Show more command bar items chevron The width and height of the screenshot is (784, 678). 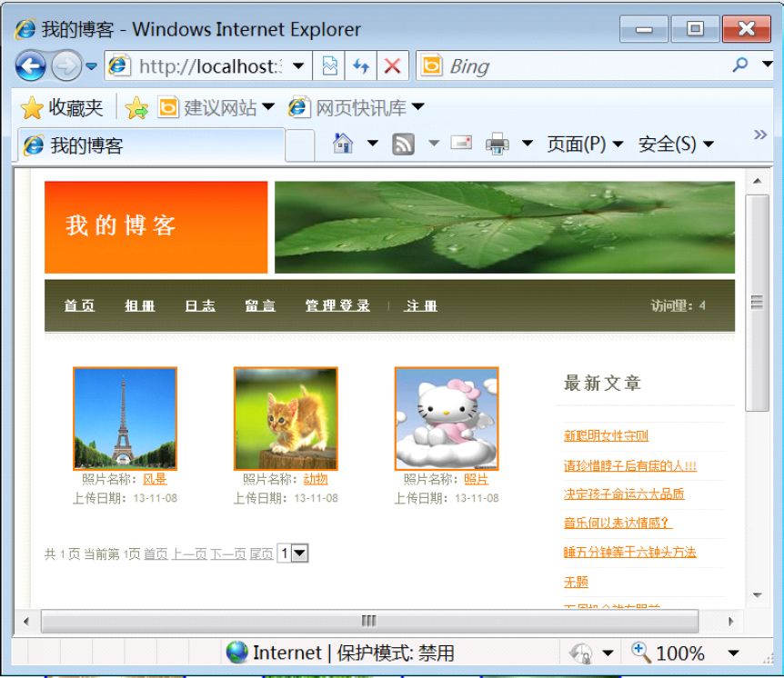pyautogui.click(x=760, y=135)
